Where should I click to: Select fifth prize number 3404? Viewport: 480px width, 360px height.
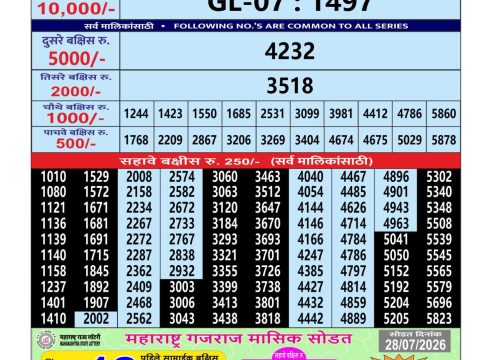point(307,140)
